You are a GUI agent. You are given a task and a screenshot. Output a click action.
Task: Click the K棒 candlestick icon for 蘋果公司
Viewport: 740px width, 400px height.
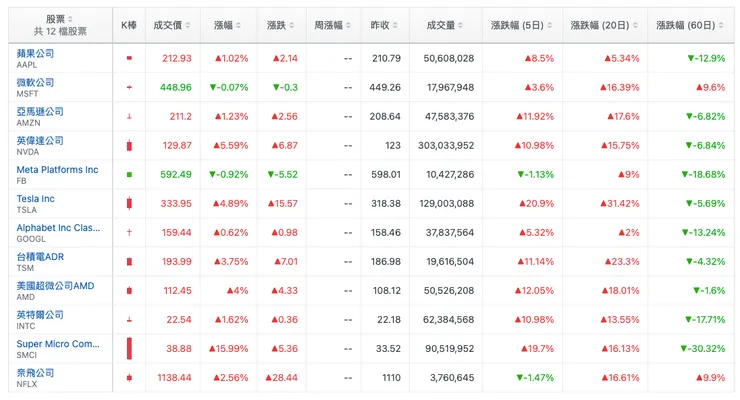coord(128,58)
